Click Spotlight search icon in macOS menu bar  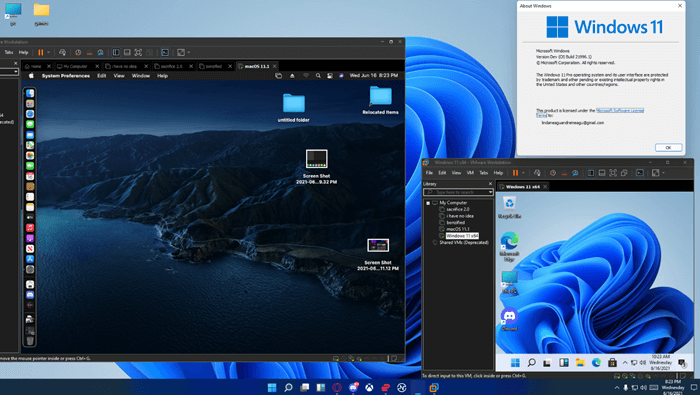[318, 76]
